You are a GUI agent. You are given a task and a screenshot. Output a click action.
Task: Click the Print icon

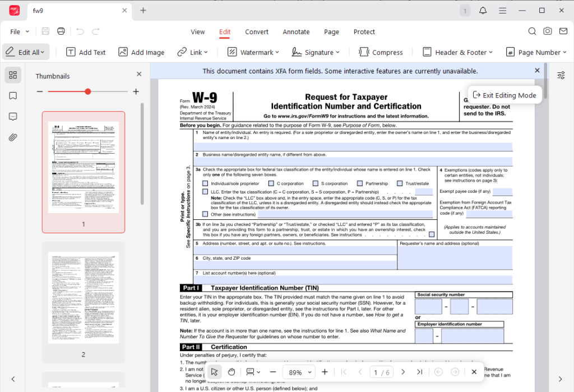(x=61, y=31)
